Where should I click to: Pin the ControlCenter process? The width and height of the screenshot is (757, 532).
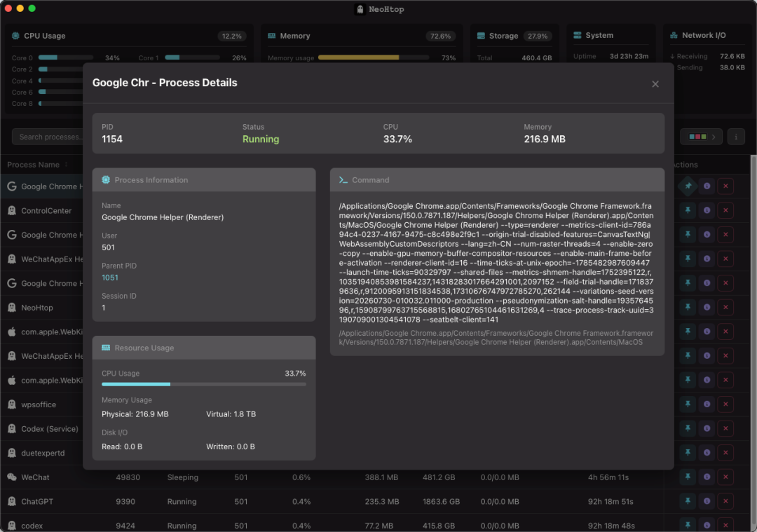[688, 210]
